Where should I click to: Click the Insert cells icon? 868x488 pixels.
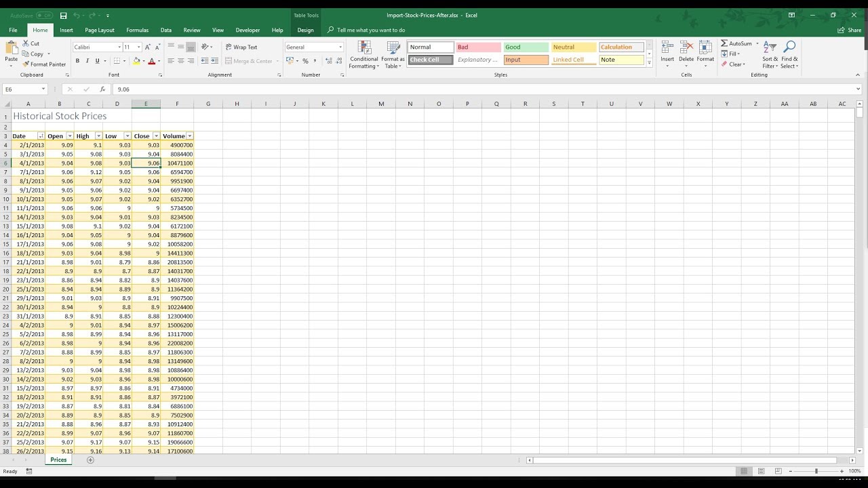[x=667, y=47]
